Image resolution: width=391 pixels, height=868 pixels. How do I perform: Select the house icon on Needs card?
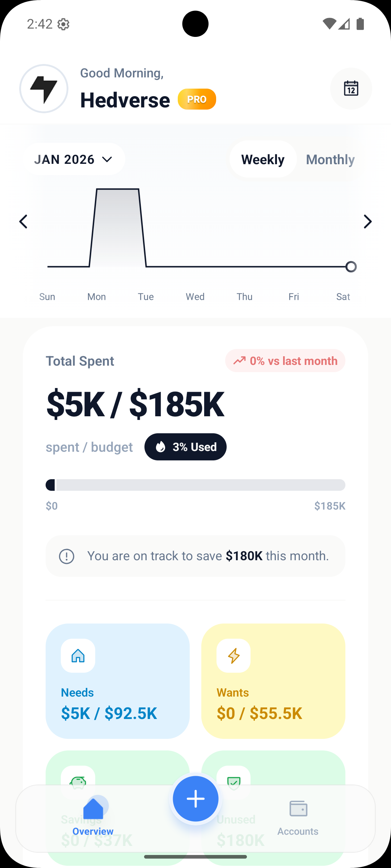(77, 656)
